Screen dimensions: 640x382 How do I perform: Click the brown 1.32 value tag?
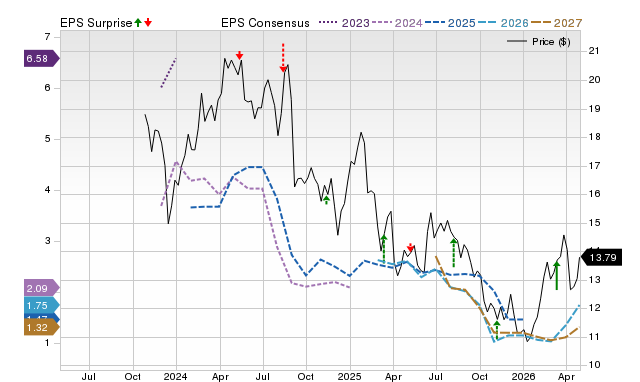pyautogui.click(x=42, y=327)
